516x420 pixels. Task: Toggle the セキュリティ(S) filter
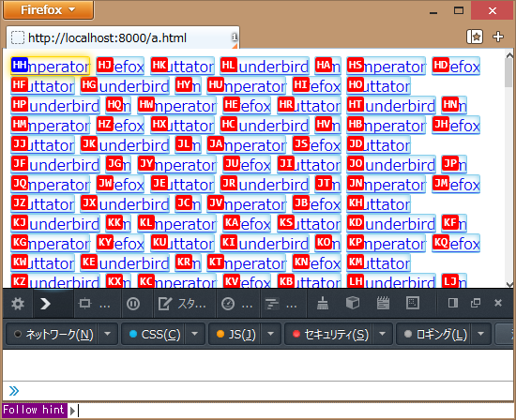tap(329, 334)
